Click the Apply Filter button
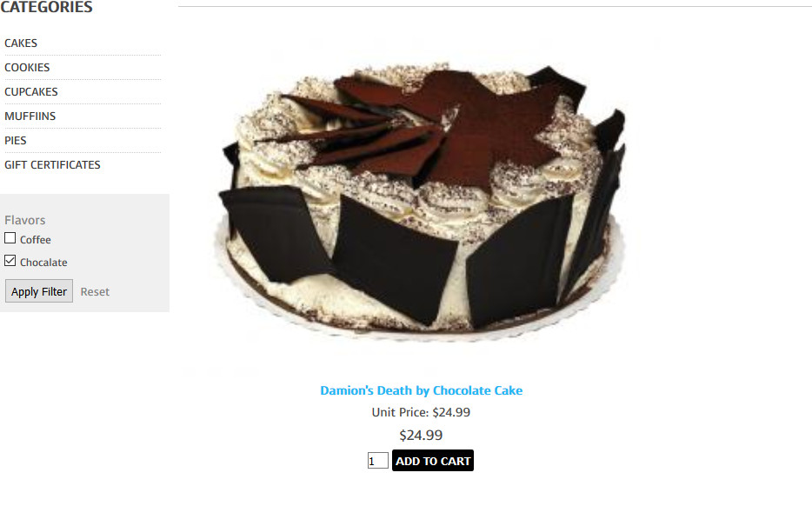 [x=39, y=291]
